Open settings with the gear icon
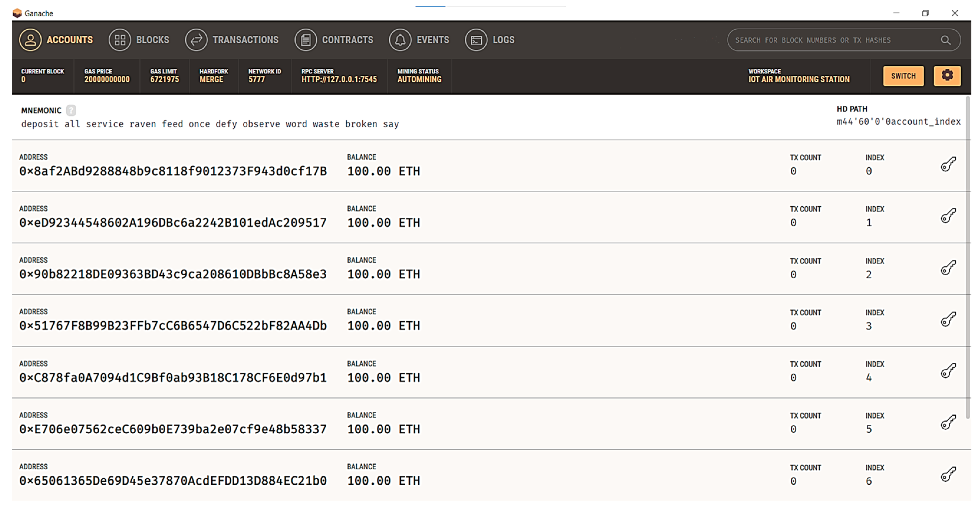980x510 pixels. pos(947,76)
